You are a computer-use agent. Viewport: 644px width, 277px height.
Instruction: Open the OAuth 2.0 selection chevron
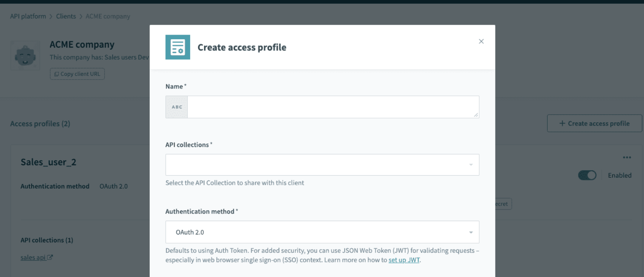coord(472,232)
